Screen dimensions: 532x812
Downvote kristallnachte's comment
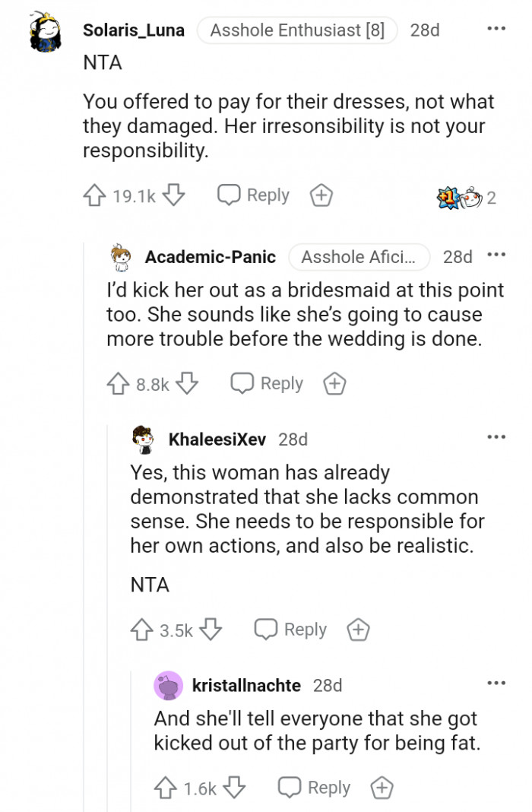click(x=234, y=788)
